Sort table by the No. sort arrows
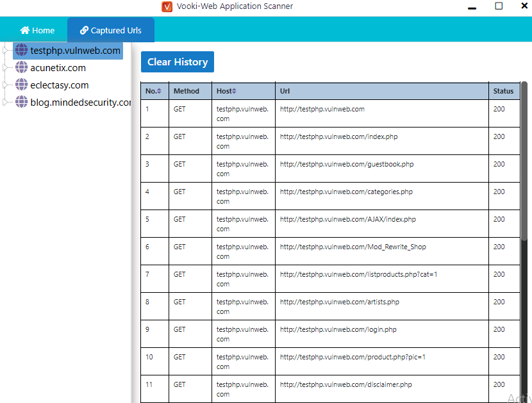The image size is (532, 403). [159, 91]
